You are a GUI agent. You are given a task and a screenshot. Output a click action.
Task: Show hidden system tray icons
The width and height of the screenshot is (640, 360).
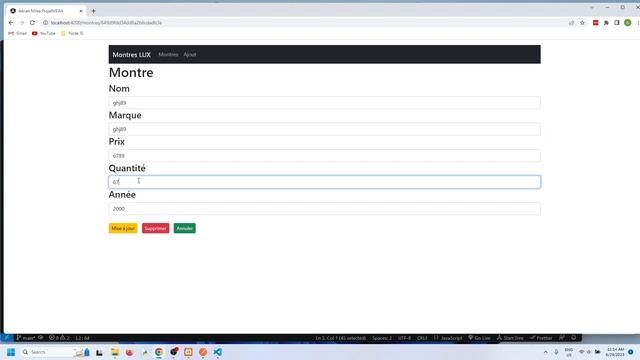pos(546,352)
